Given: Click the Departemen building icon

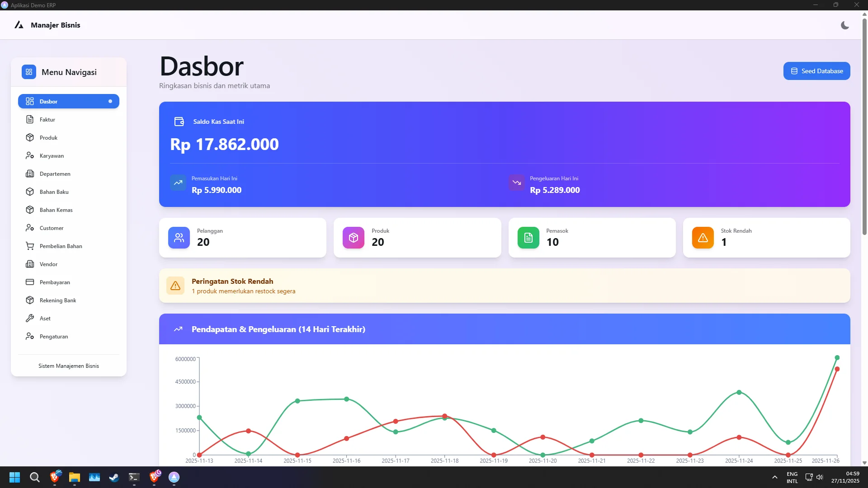Looking at the screenshot, I should [30, 174].
